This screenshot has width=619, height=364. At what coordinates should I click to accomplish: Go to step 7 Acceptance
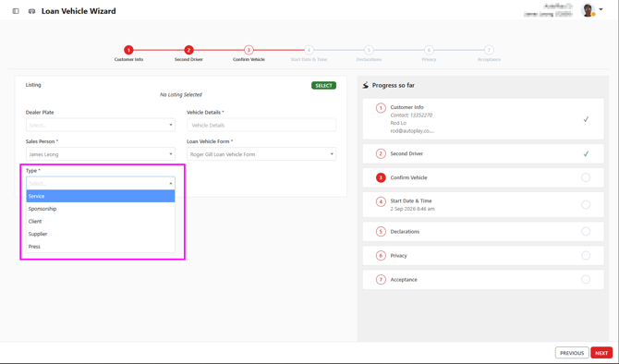coord(489,50)
